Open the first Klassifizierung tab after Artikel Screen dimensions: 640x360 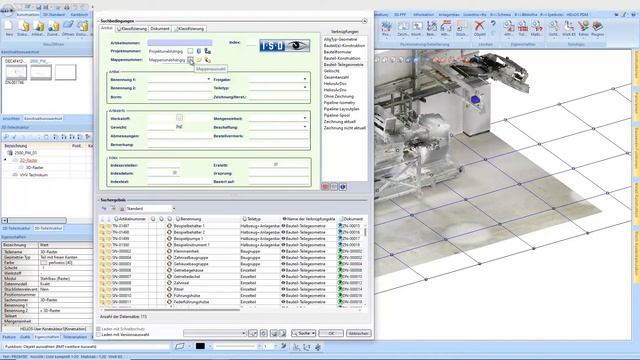[x=132, y=29]
